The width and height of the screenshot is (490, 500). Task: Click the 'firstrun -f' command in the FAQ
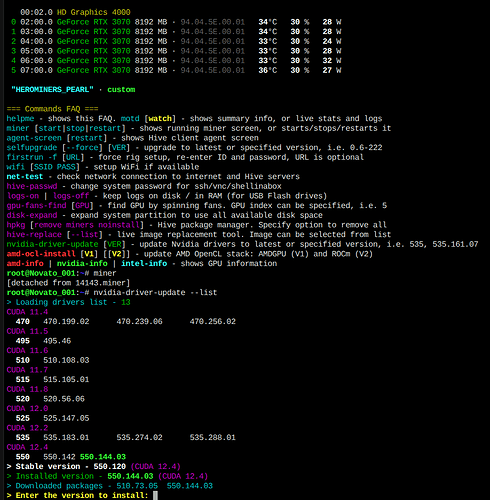[32, 157]
